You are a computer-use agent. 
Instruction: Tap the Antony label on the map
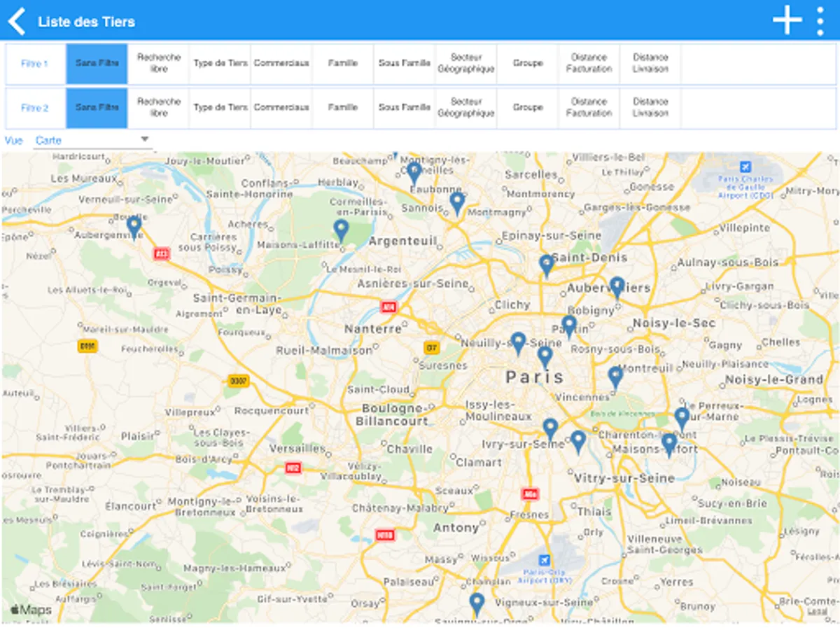pos(456,527)
